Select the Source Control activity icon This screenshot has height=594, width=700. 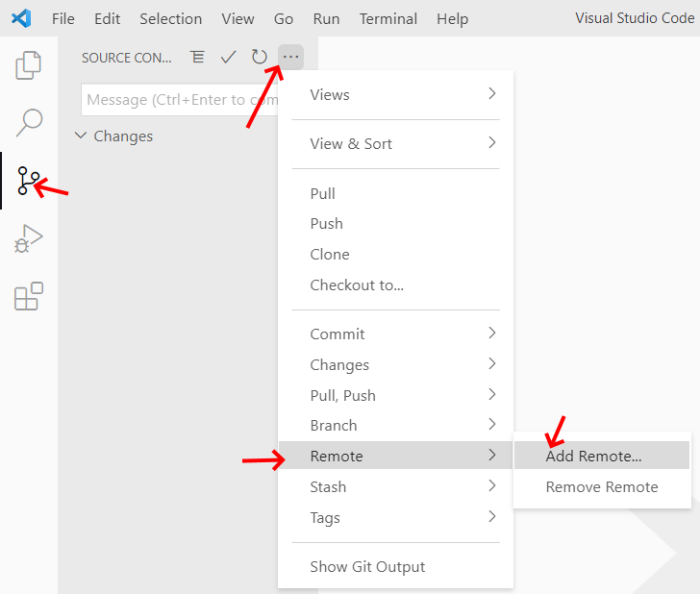point(29,180)
